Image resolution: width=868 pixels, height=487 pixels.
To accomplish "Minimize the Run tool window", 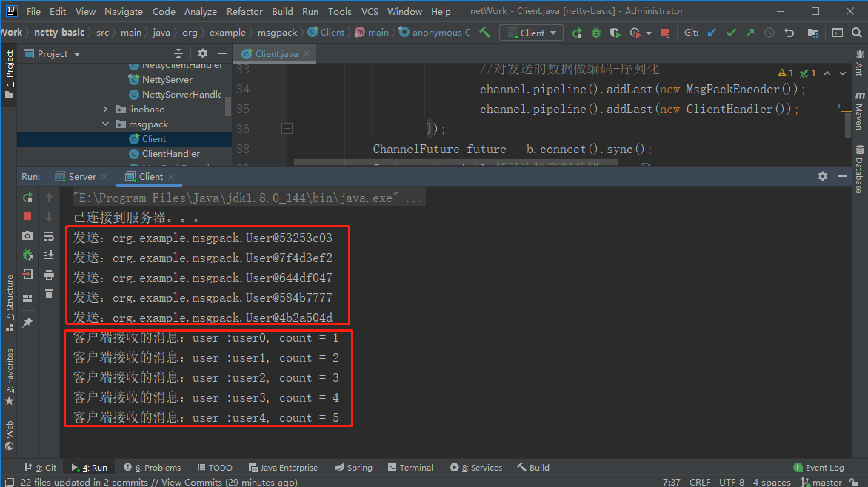I will pos(842,176).
